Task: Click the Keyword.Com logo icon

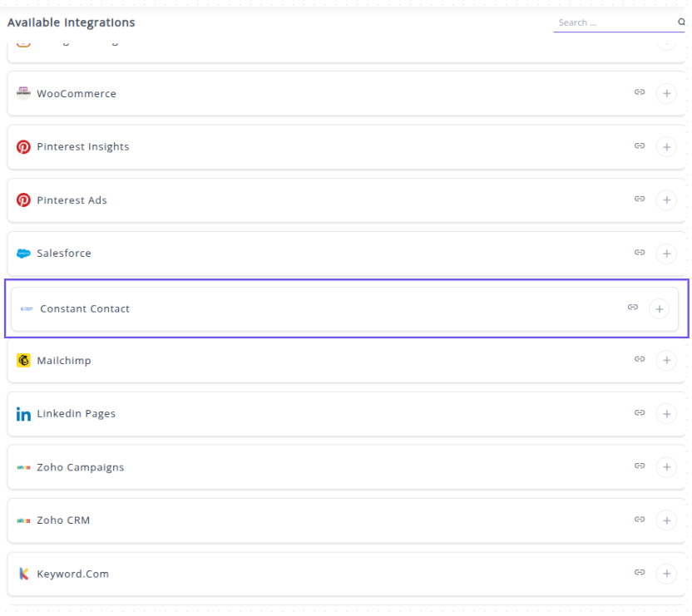Action: [23, 574]
